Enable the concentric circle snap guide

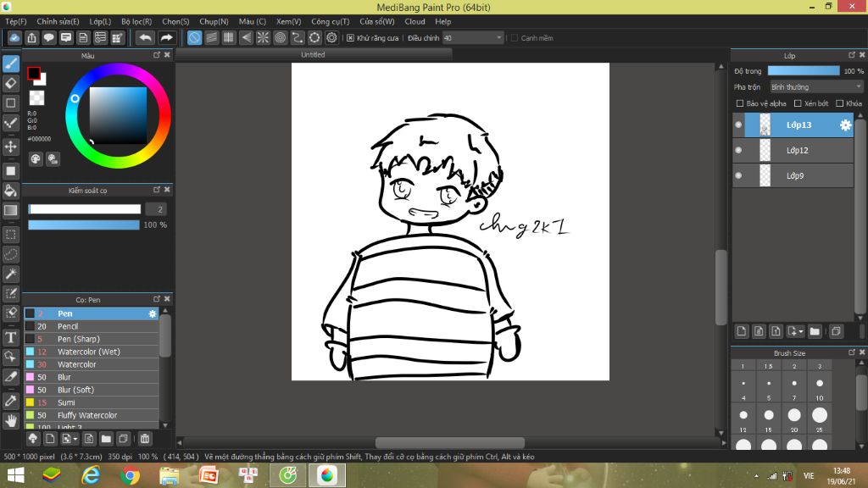tap(280, 37)
